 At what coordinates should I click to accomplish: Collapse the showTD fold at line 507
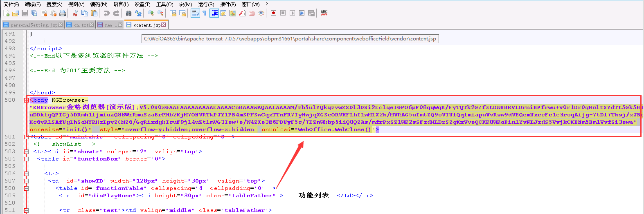[x=26, y=181]
